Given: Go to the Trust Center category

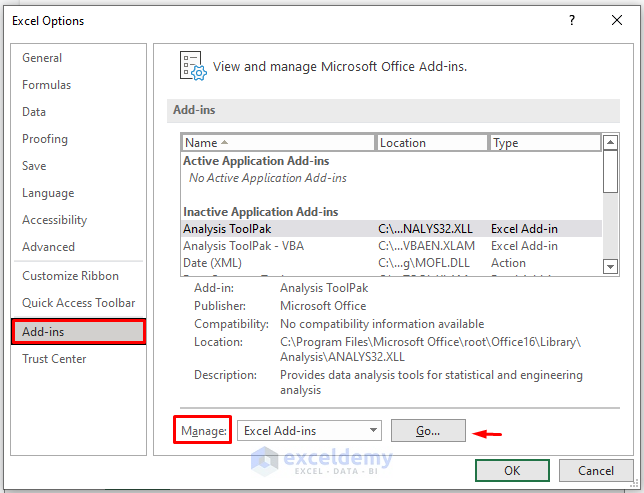Looking at the screenshot, I should pyautogui.click(x=54, y=359).
